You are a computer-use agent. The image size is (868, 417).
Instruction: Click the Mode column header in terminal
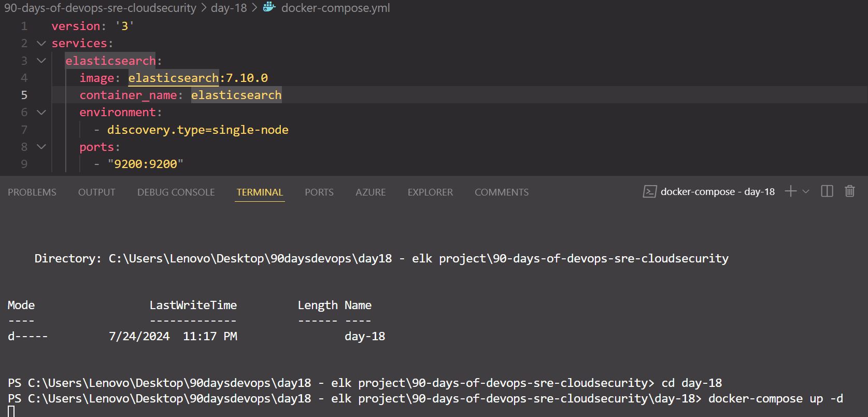coord(21,305)
